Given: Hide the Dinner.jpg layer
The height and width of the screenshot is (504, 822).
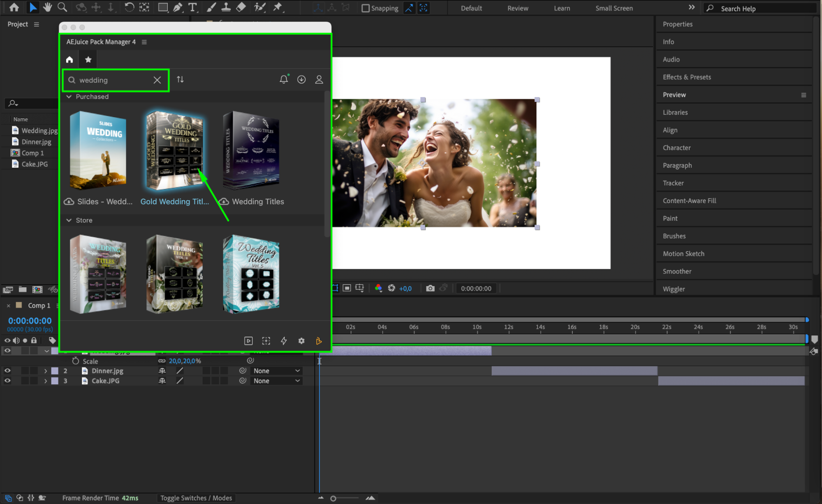Looking at the screenshot, I should [x=7, y=370].
